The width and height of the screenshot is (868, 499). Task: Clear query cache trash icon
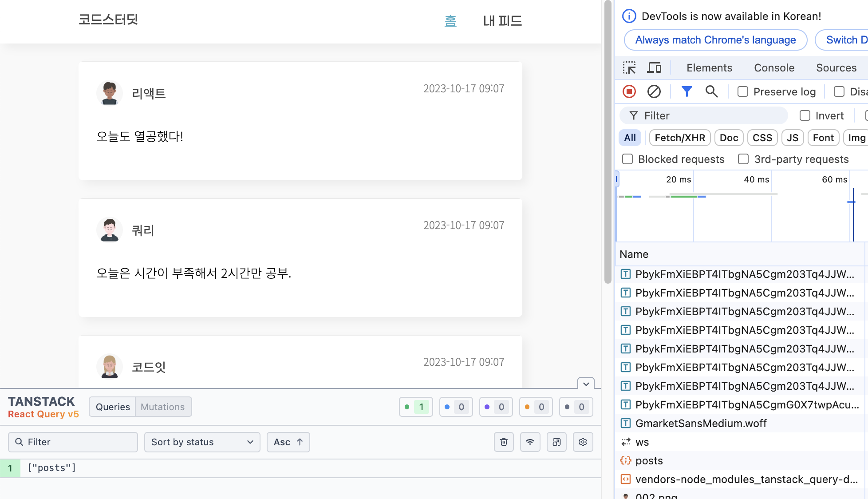(x=504, y=442)
